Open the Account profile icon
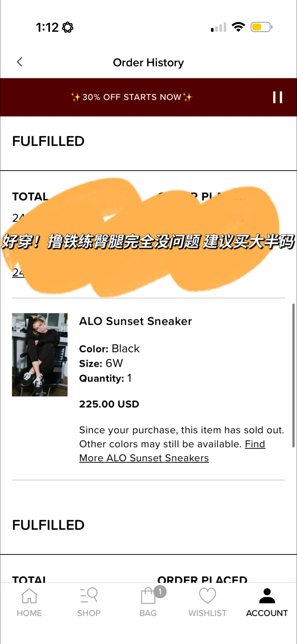The image size is (297, 644). (267, 596)
